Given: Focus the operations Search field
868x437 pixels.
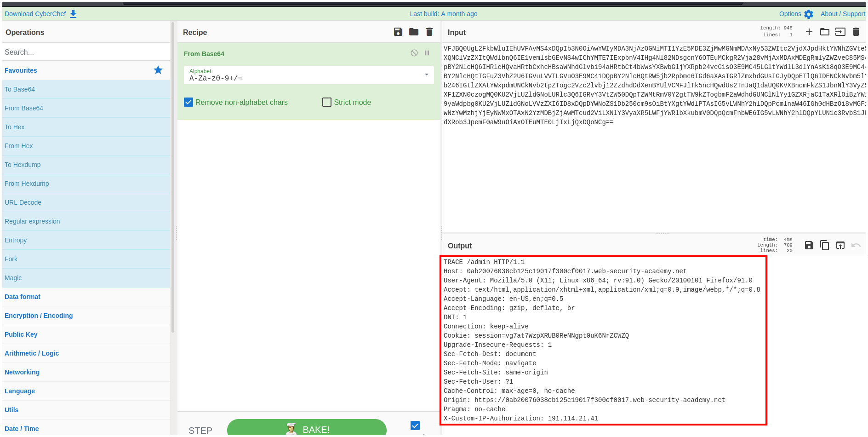Looking at the screenshot, I should 86,52.
